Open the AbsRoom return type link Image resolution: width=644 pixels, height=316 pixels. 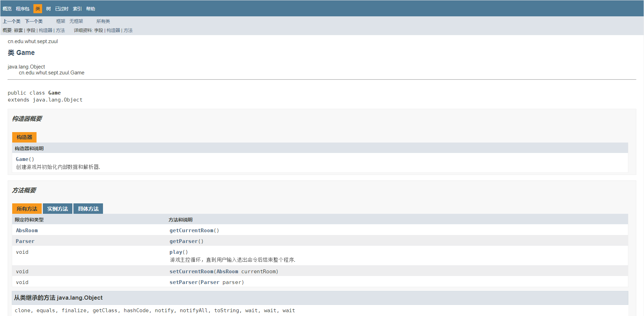[27, 230]
